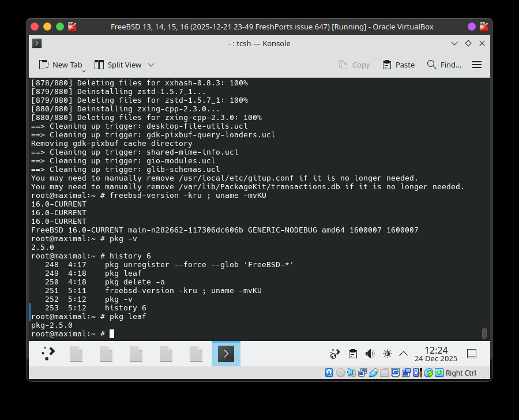Click the Show Desktop panel icon
The image size is (519, 420).
coord(471,354)
